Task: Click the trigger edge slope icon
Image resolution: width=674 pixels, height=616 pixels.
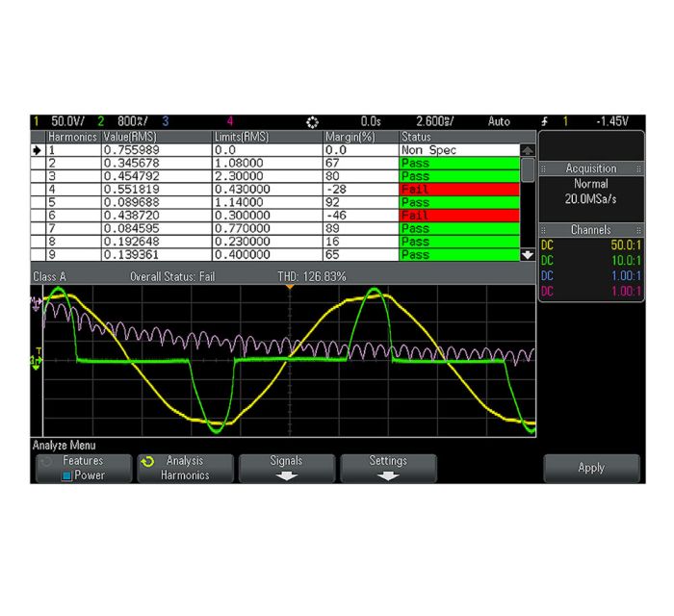Action: coord(545,121)
